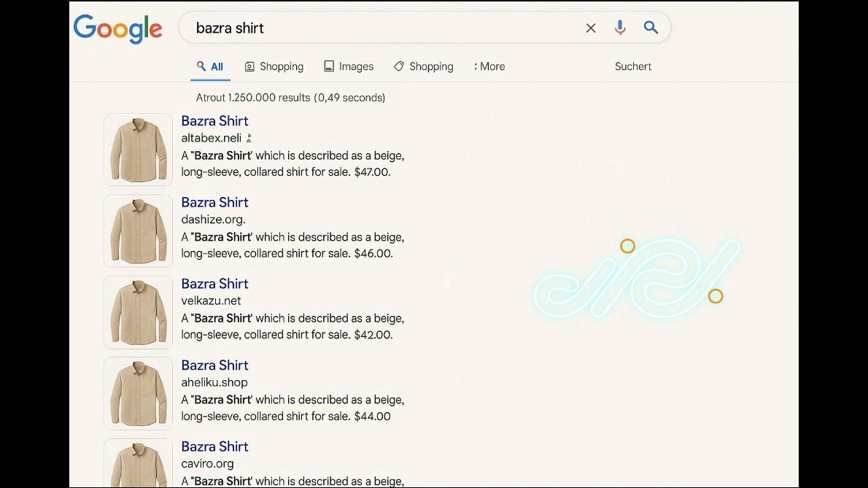Click the Google logo

click(118, 29)
